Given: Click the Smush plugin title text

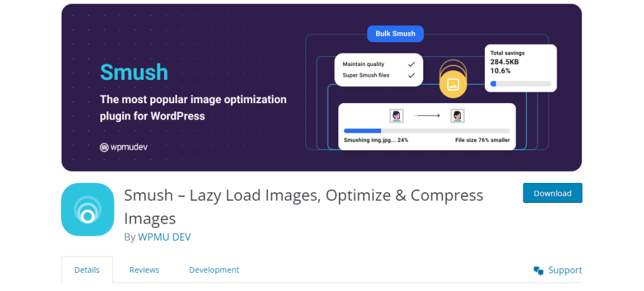Looking at the screenshot, I should 304,207.
